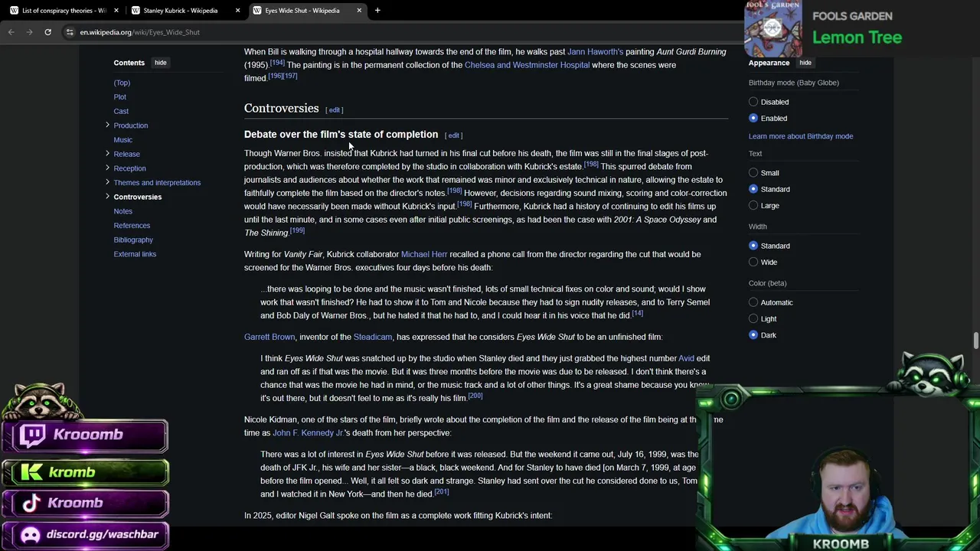The width and height of the screenshot is (980, 551).
Task: Jump to Bibliography section
Action: pos(133,240)
